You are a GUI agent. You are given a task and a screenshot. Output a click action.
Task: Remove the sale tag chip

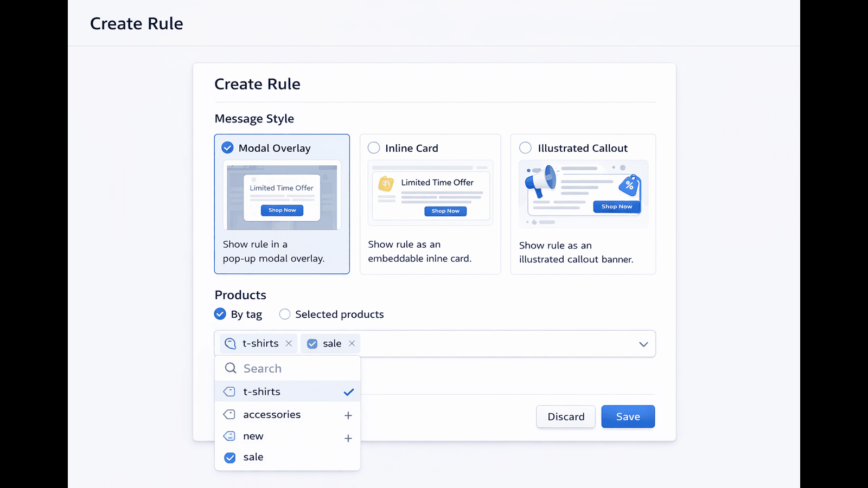(352, 343)
